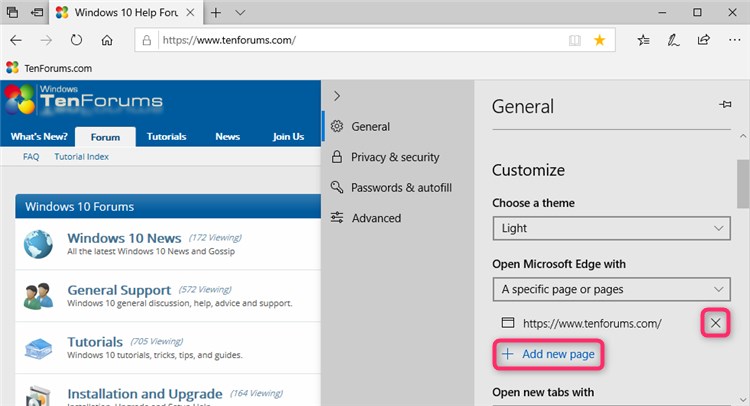Image resolution: width=750 pixels, height=406 pixels.
Task: Open Settings and more ellipsis menu
Action: (x=734, y=40)
